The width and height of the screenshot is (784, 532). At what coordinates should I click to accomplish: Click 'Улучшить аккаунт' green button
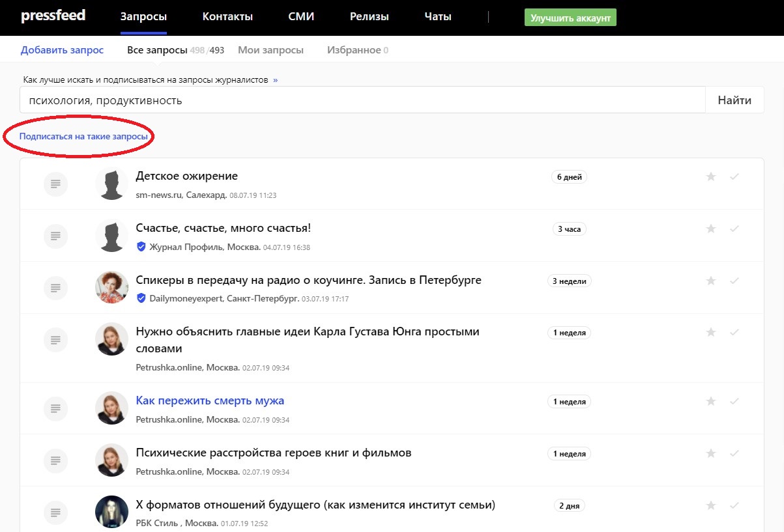[x=570, y=18]
